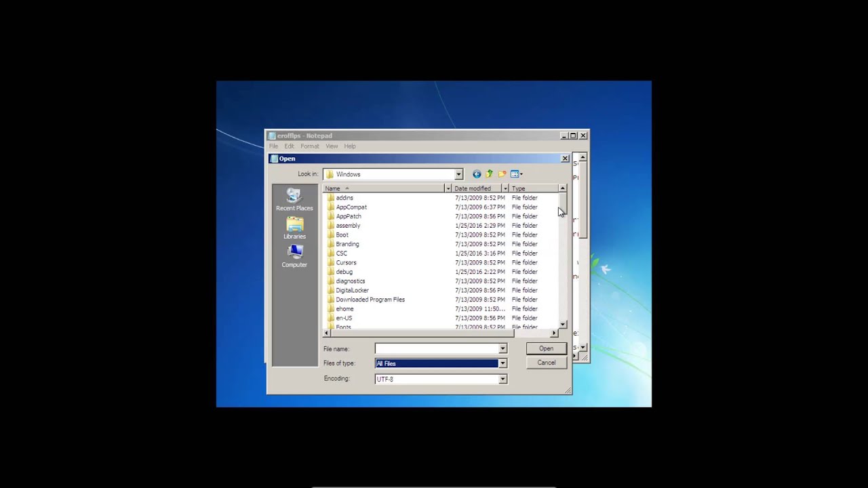Open Computer in the sidebar
This screenshot has height=488, width=868.
[294, 256]
